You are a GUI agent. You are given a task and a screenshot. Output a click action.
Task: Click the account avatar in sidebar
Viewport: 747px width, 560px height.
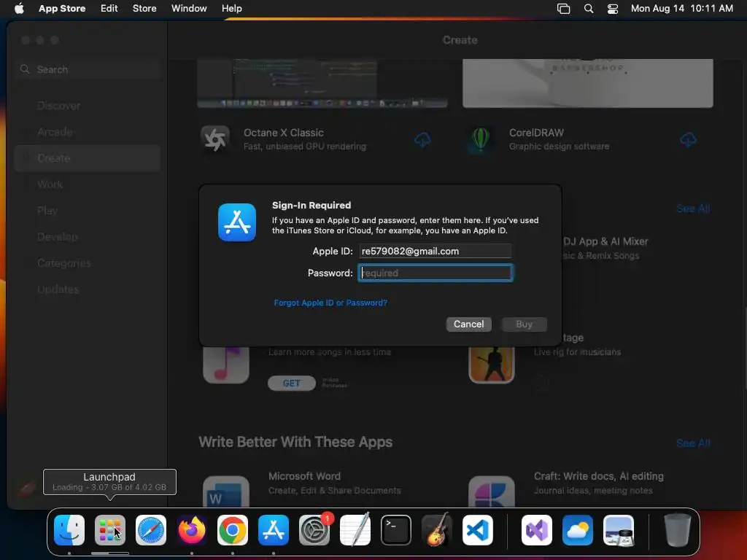click(26, 489)
